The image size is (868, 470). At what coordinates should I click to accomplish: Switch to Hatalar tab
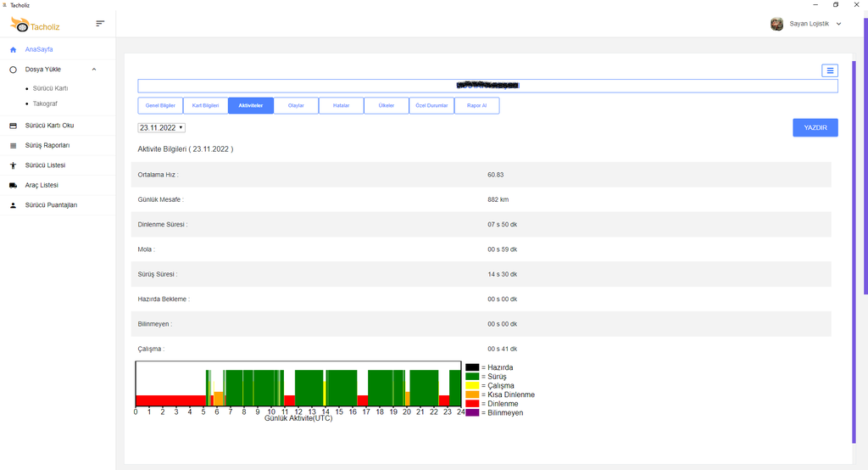[x=341, y=105]
